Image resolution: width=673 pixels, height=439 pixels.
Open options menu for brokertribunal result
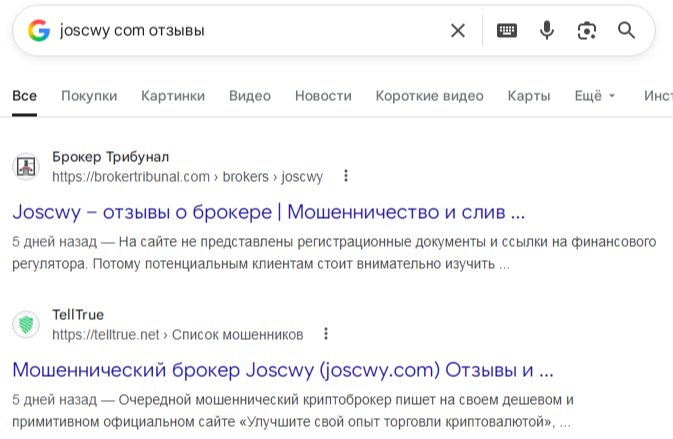coord(346,177)
